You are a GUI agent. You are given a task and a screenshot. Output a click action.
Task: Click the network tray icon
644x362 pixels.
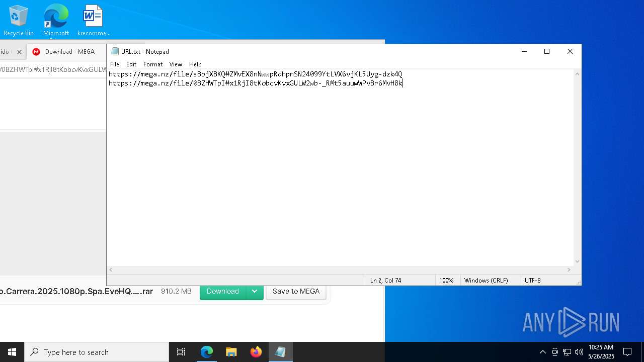point(567,352)
